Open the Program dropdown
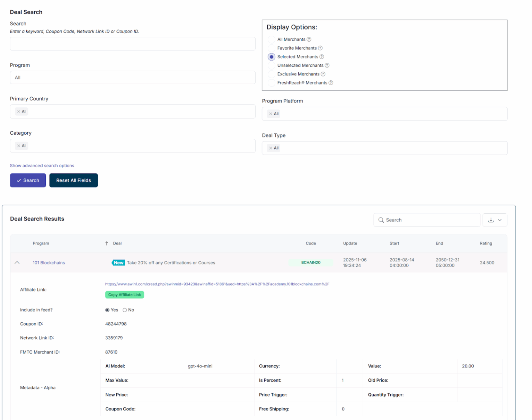532x420 pixels. [133, 78]
